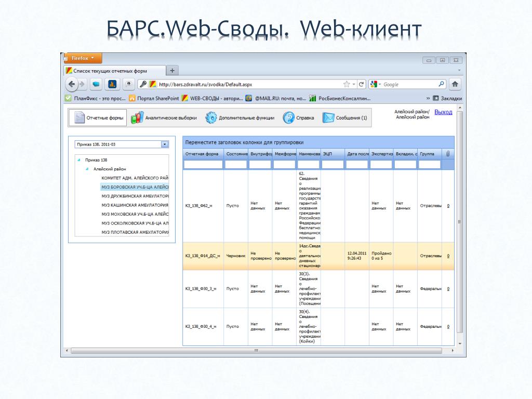Select МУЗ БОРОВСКАЯ УЧ.Б-ЦА tree item
The height and width of the screenshot is (399, 532).
135,187
